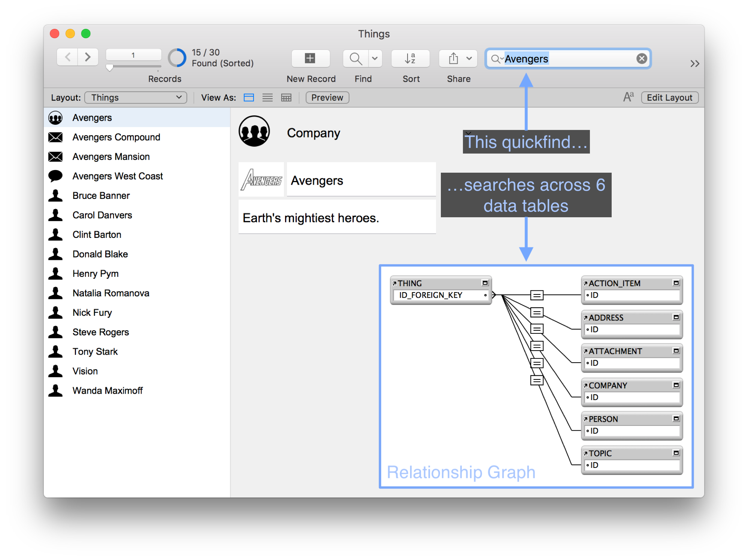
Task: Click the record slider handle
Action: pos(109,68)
